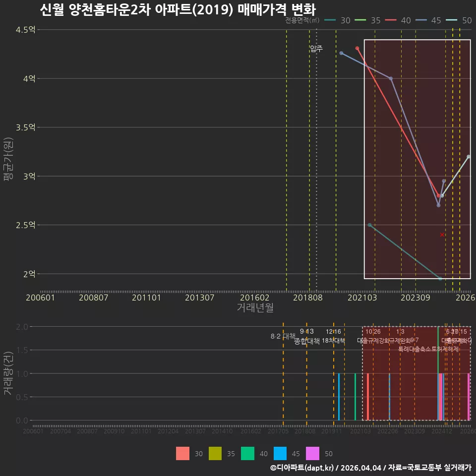
Task: Click the 201705 label on the volume chart axis
Action: [278, 431]
